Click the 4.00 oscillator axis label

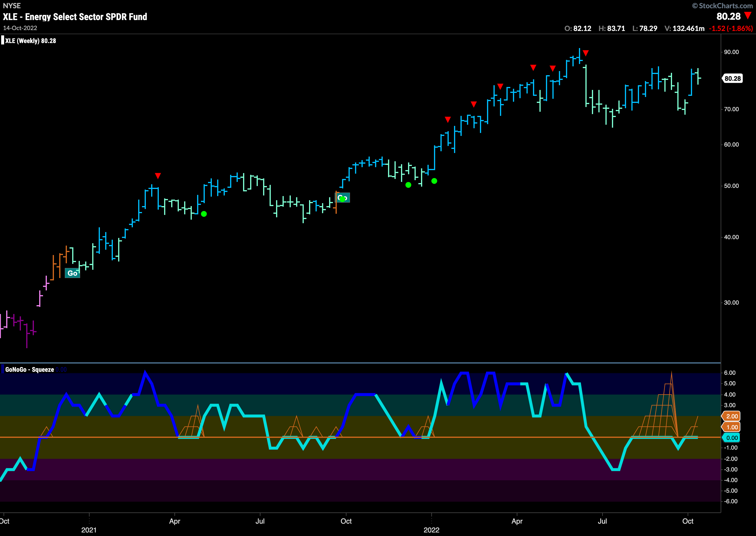point(729,394)
